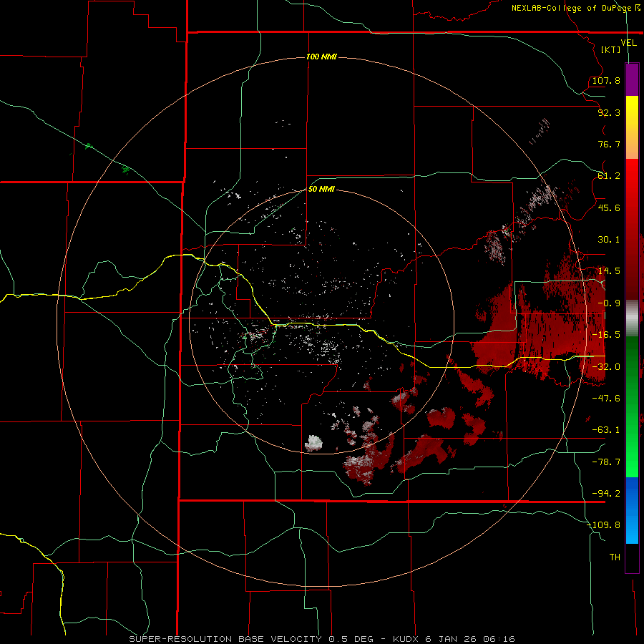The height and width of the screenshot is (644, 644).
Task: Click the 61.2 velocity scale value
Action: pos(609,176)
